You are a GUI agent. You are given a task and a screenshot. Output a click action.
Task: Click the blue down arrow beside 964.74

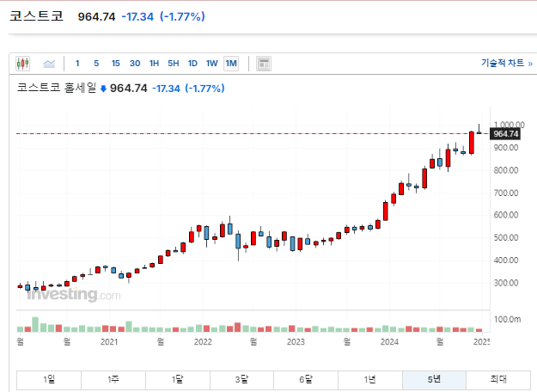click(103, 89)
